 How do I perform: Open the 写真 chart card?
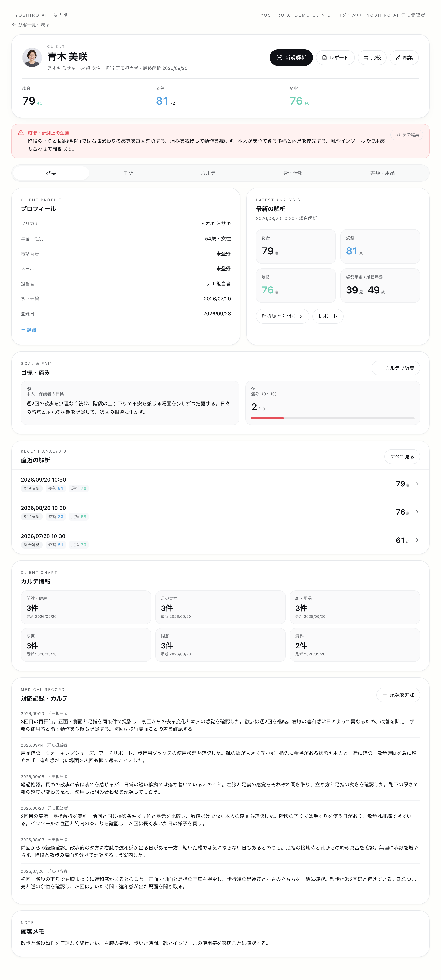[86, 645]
